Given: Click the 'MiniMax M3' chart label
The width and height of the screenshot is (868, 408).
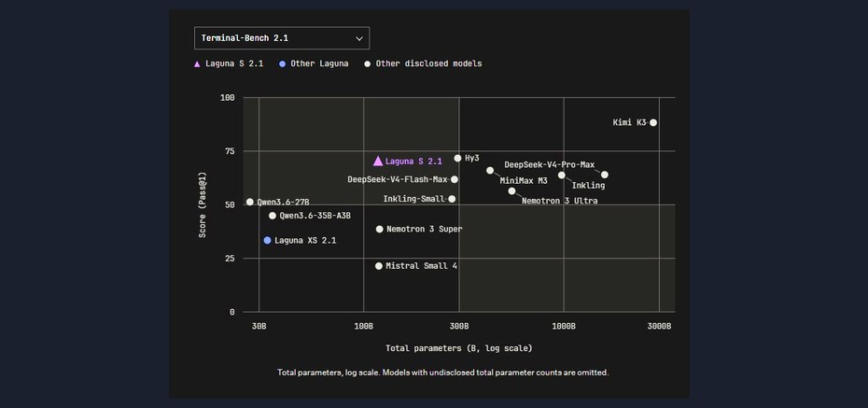Looking at the screenshot, I should (x=524, y=181).
